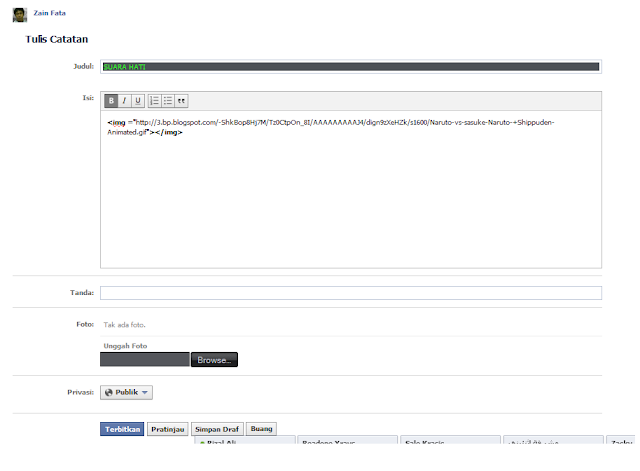640x471 pixels.
Task: Insert a block quote
Action: (x=181, y=101)
